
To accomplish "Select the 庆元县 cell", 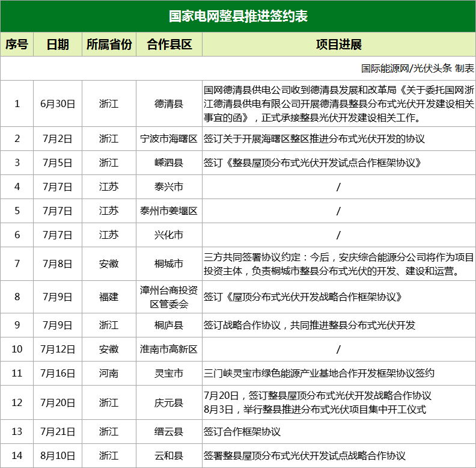I will (x=169, y=402).
